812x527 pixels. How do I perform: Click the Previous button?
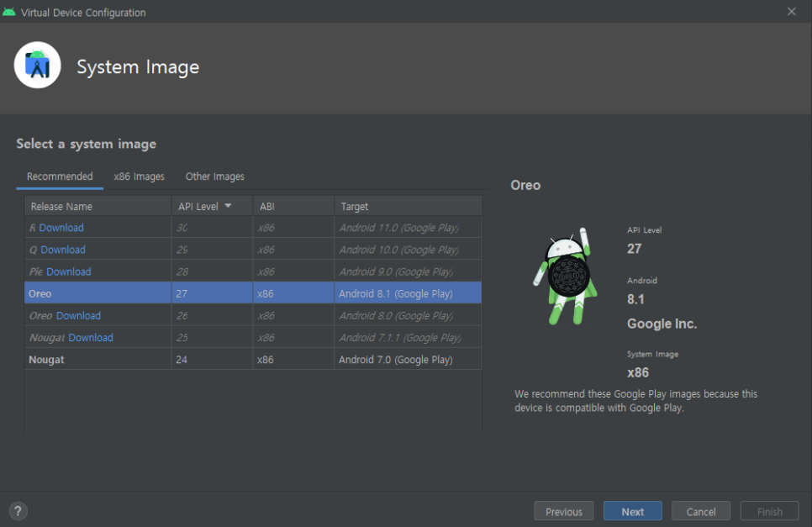[564, 512]
